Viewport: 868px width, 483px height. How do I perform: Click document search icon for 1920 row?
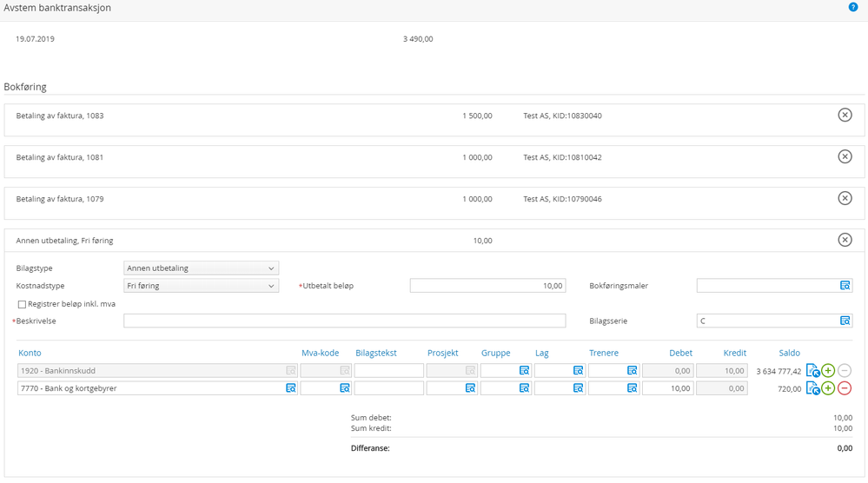(812, 371)
